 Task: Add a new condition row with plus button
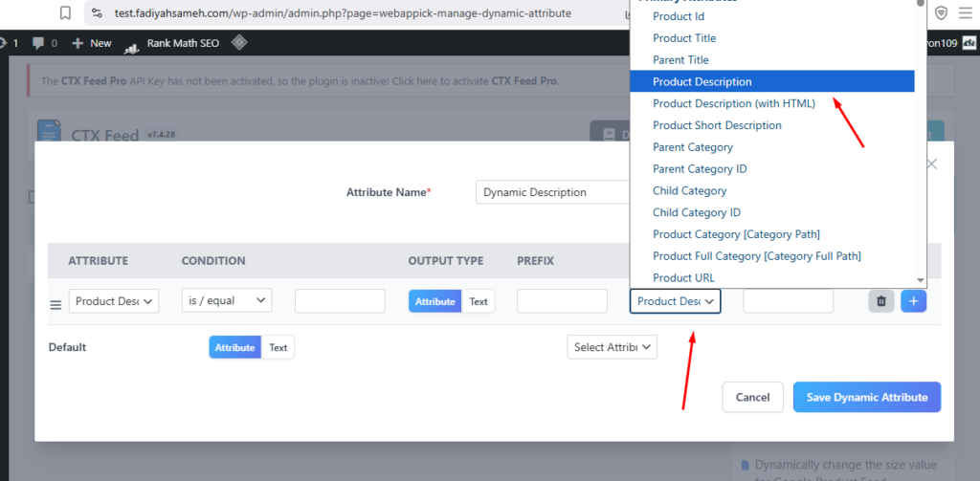913,301
